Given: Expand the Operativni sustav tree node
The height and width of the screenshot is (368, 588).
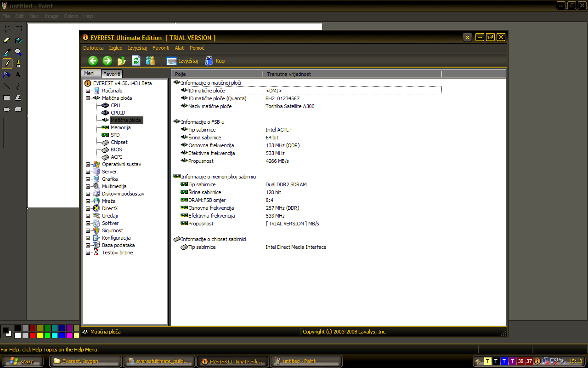Looking at the screenshot, I should coord(88,164).
